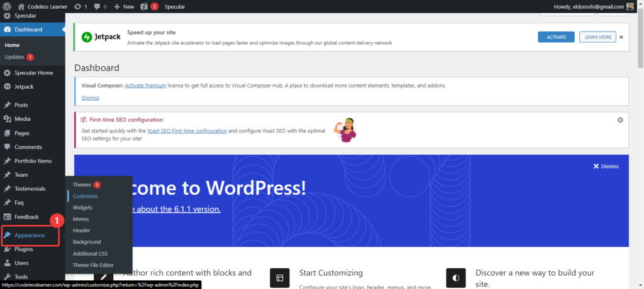Click the Specular Home gear icon
The image size is (644, 289).
[7, 73]
